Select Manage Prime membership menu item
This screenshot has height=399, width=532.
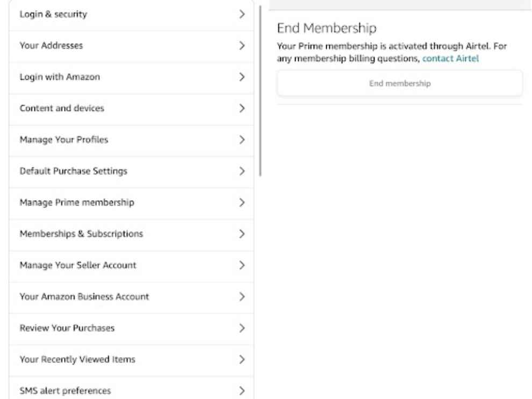pos(131,203)
